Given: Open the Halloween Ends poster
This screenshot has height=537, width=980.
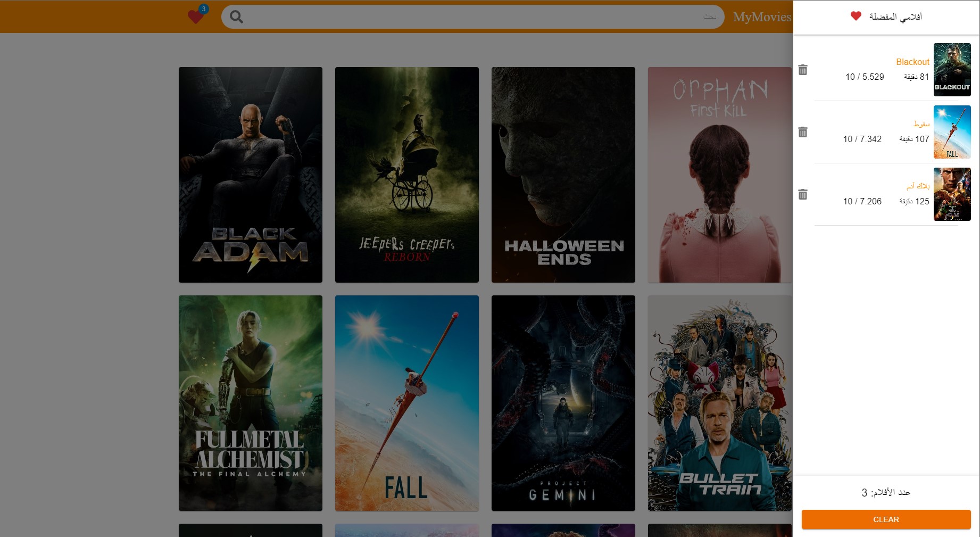Looking at the screenshot, I should [x=563, y=175].
